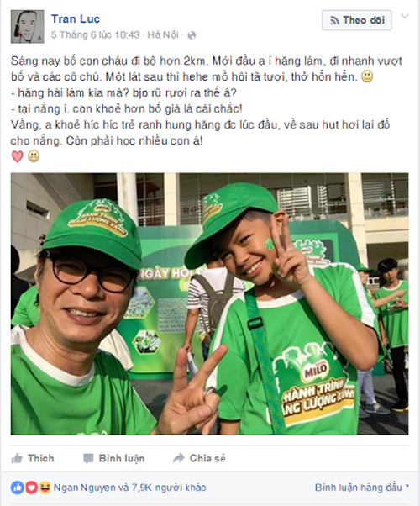Click the red heart reaction icon

31,488
